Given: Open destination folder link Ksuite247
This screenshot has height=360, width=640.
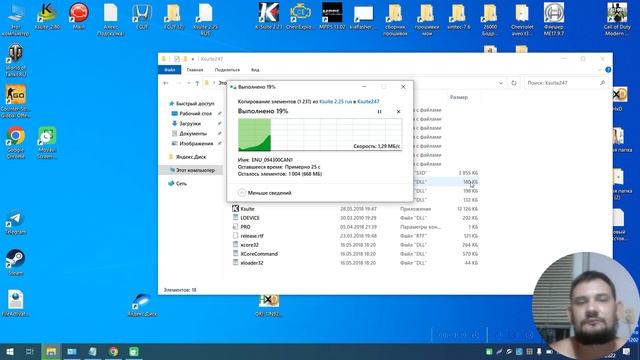Looking at the screenshot, I should (x=368, y=101).
